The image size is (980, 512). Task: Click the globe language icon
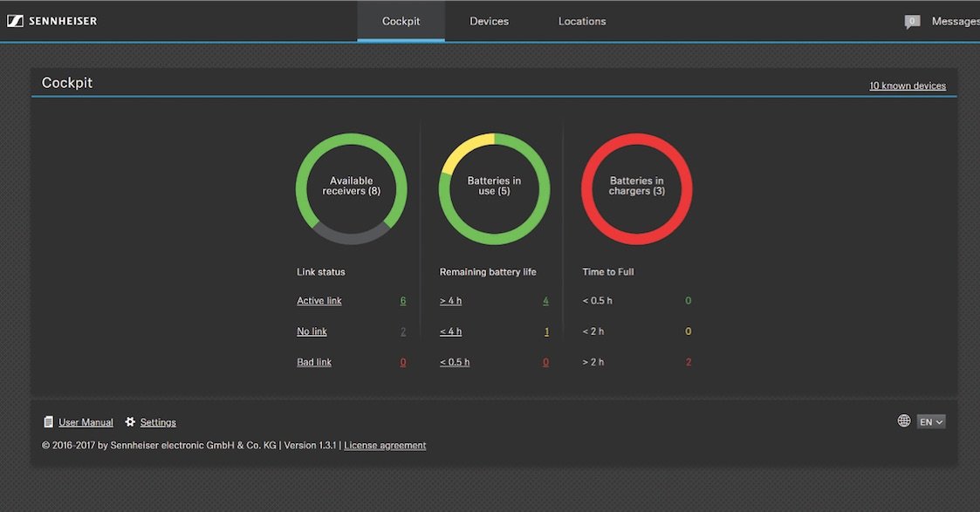(x=904, y=420)
